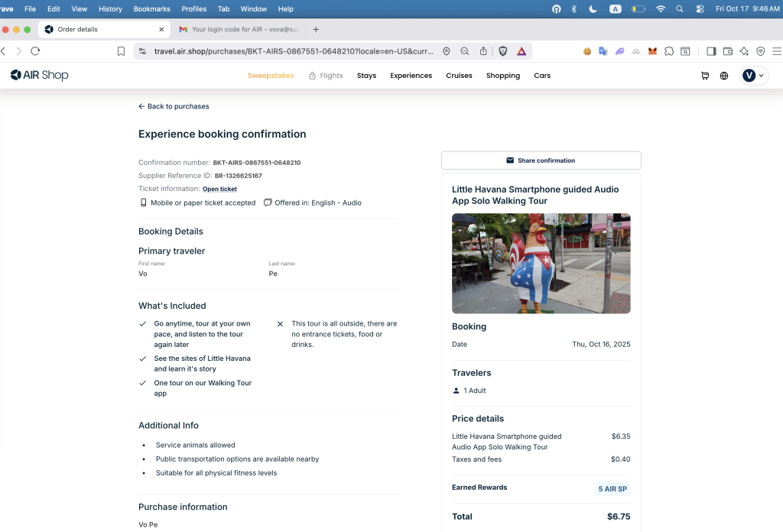
Task: Click the Brave Shields lion icon
Action: click(x=503, y=51)
